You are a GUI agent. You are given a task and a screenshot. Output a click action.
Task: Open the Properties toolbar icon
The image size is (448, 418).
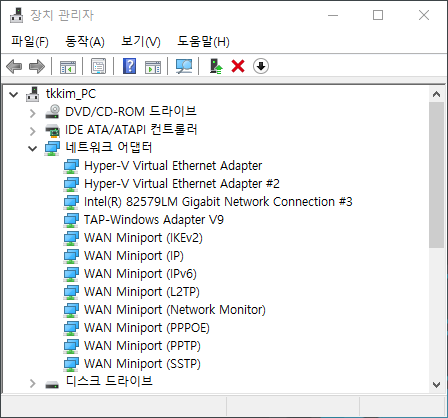tap(99, 66)
